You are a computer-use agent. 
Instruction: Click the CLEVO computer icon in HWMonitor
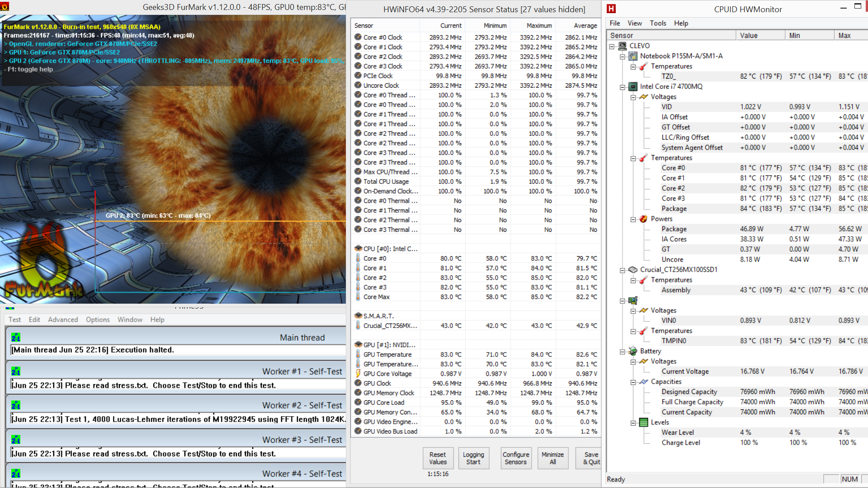(x=623, y=46)
